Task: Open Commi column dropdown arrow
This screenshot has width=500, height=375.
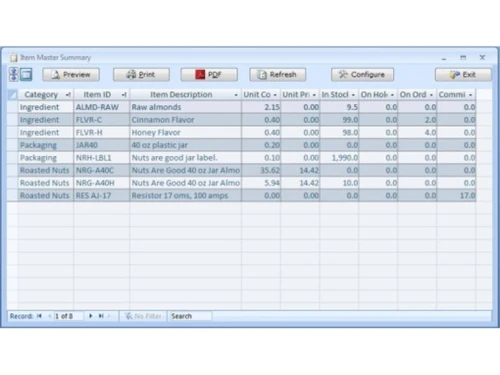Action: point(470,95)
